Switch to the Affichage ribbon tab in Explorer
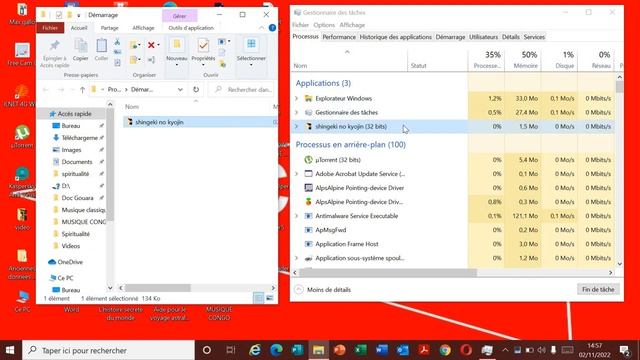Viewport: 640px width, 360px height. [x=143, y=28]
